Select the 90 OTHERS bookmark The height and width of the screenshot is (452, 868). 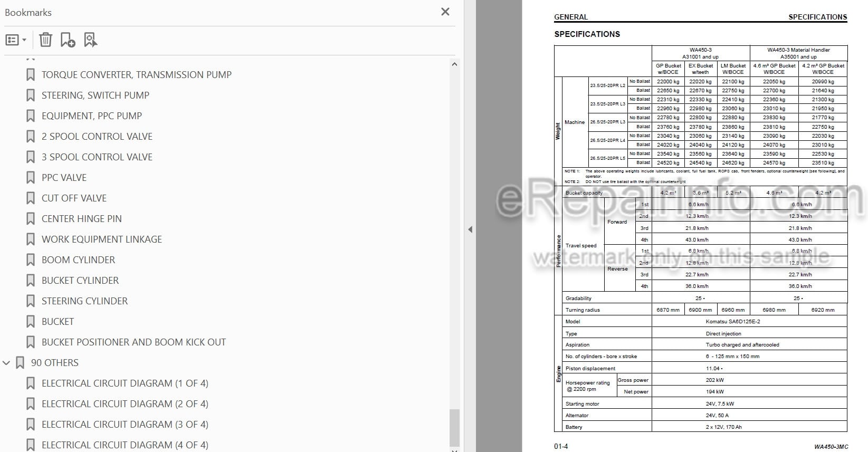click(54, 363)
